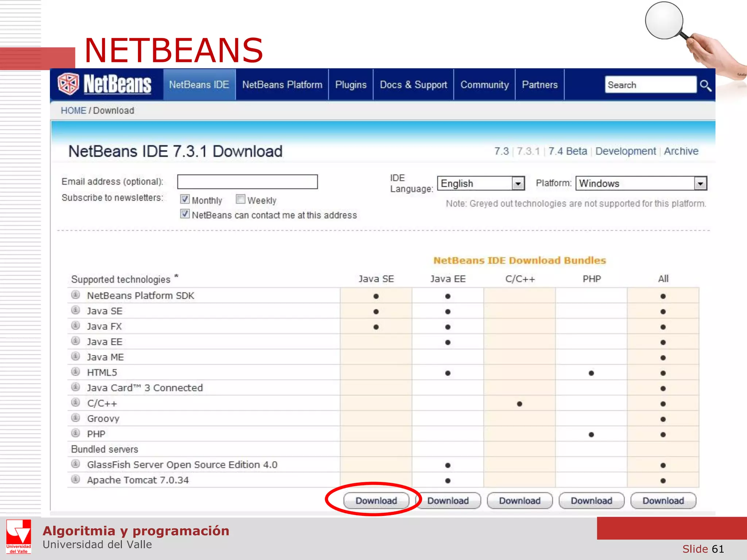Open the 7.4 Beta version link

pyautogui.click(x=568, y=151)
